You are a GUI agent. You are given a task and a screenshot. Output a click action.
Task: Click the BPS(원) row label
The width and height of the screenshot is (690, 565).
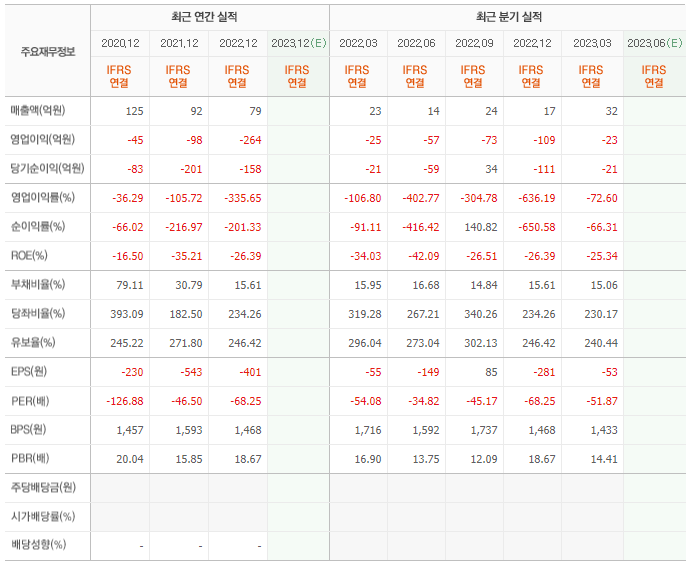point(28,429)
